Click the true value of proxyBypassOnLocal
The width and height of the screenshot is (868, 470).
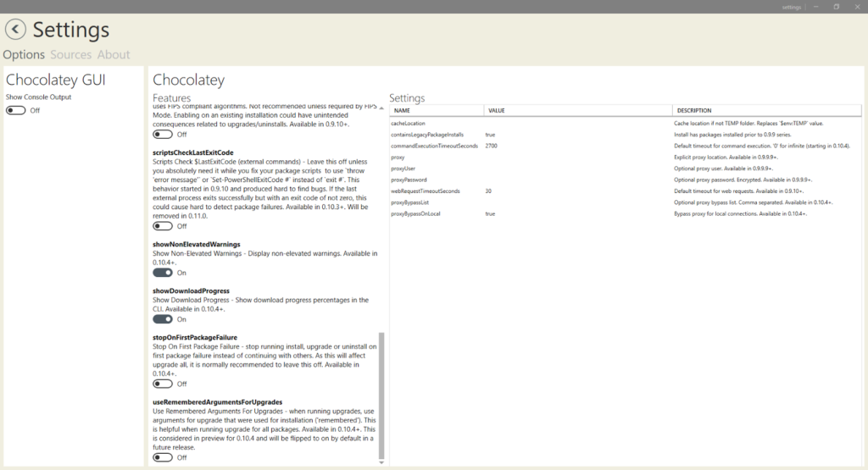click(x=491, y=214)
